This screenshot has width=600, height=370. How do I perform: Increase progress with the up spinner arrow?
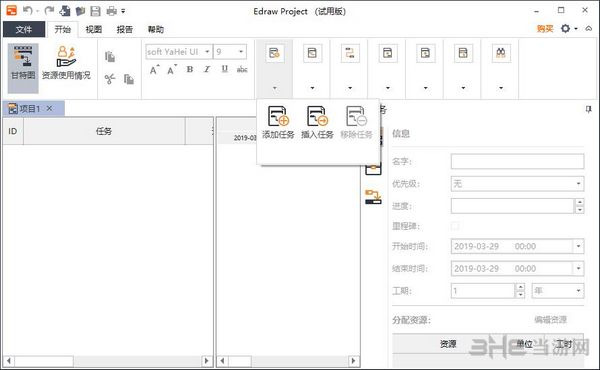580,202
